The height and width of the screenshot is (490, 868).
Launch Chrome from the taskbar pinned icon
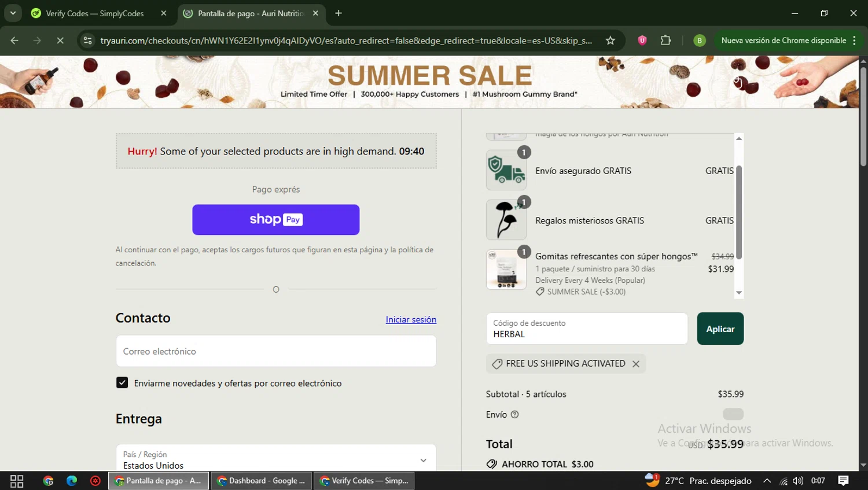pos(48,481)
